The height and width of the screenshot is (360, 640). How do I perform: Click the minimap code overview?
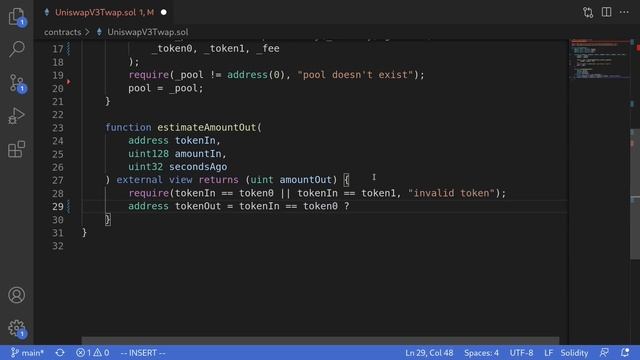click(x=599, y=59)
